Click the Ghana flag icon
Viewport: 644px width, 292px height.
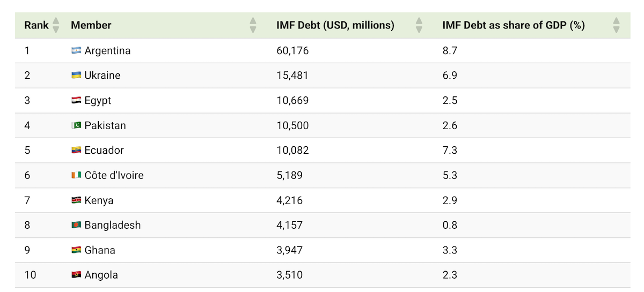click(76, 250)
